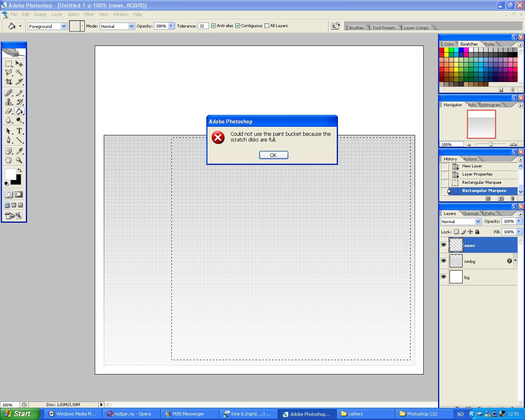
Task: Open the Window menu
Action: (121, 14)
